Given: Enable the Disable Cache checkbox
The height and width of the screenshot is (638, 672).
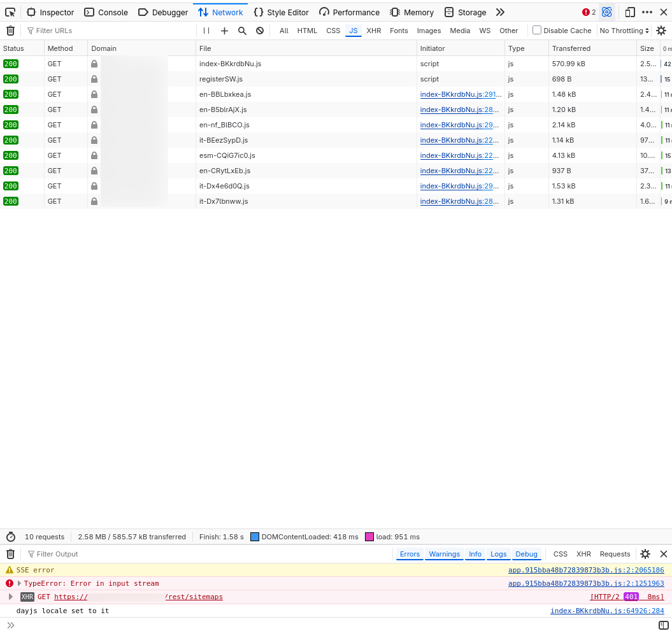Looking at the screenshot, I should coord(537,30).
